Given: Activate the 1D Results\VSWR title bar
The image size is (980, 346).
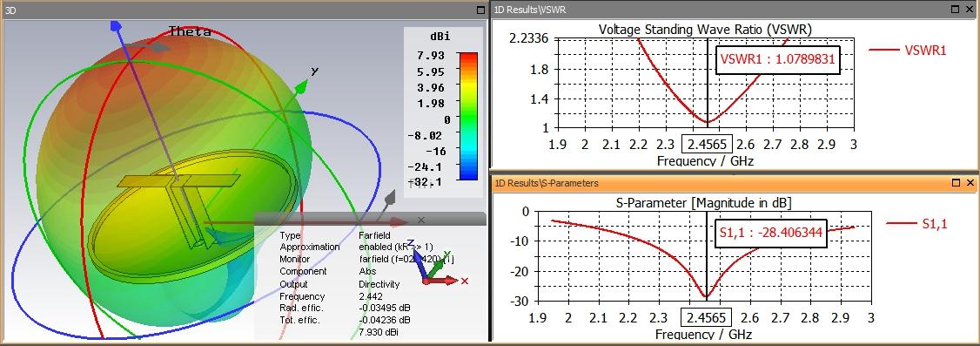Looking at the screenshot, I should (719, 10).
